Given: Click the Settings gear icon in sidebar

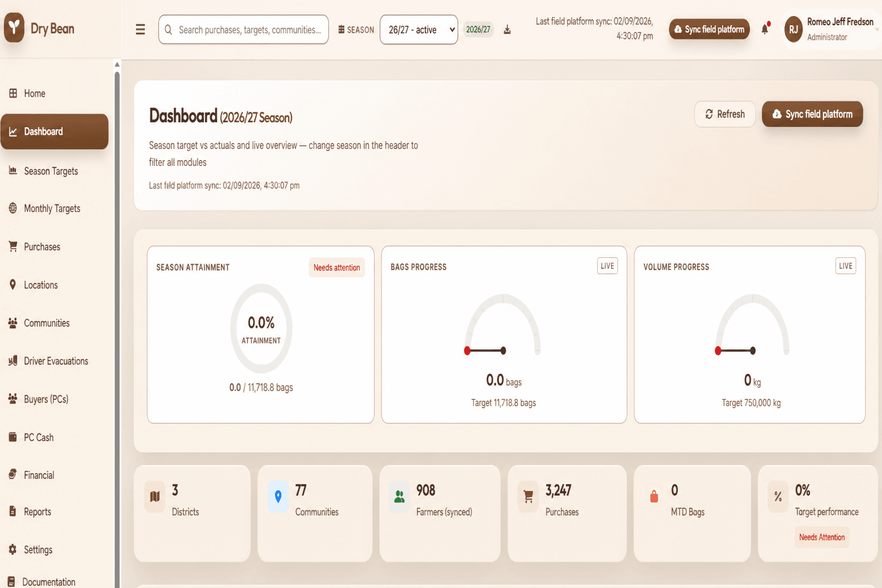Looking at the screenshot, I should coord(13,550).
